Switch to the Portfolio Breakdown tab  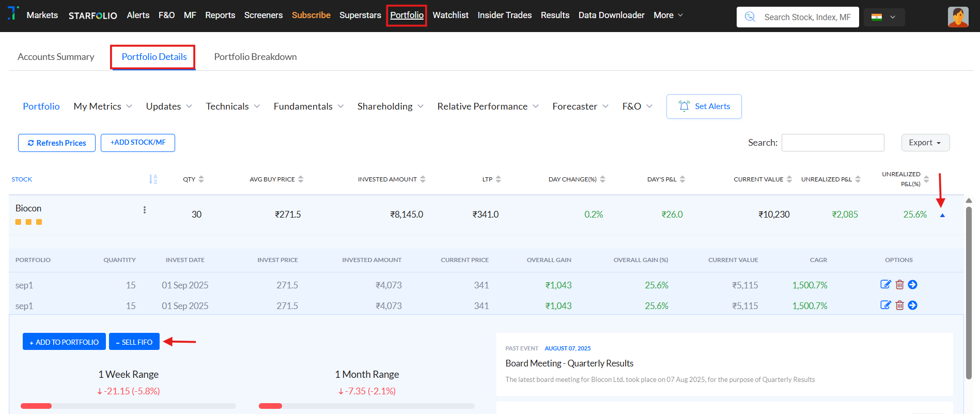(x=255, y=57)
